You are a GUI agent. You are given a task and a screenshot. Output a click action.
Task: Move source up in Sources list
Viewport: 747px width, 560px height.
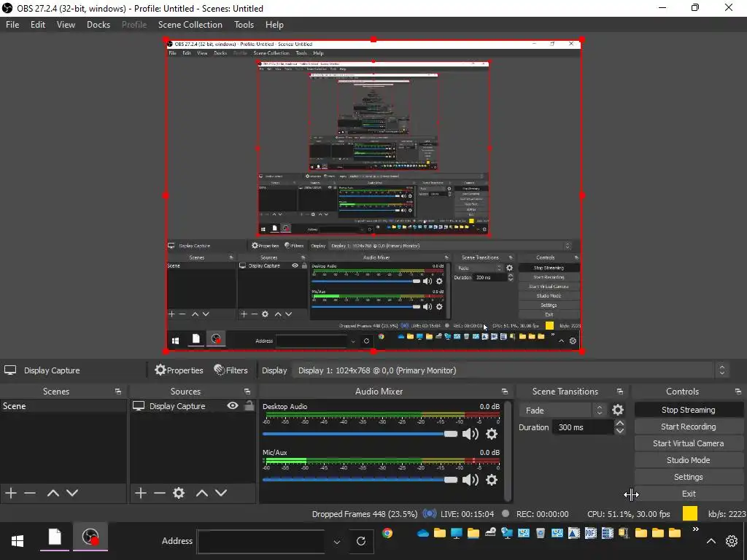pyautogui.click(x=202, y=493)
